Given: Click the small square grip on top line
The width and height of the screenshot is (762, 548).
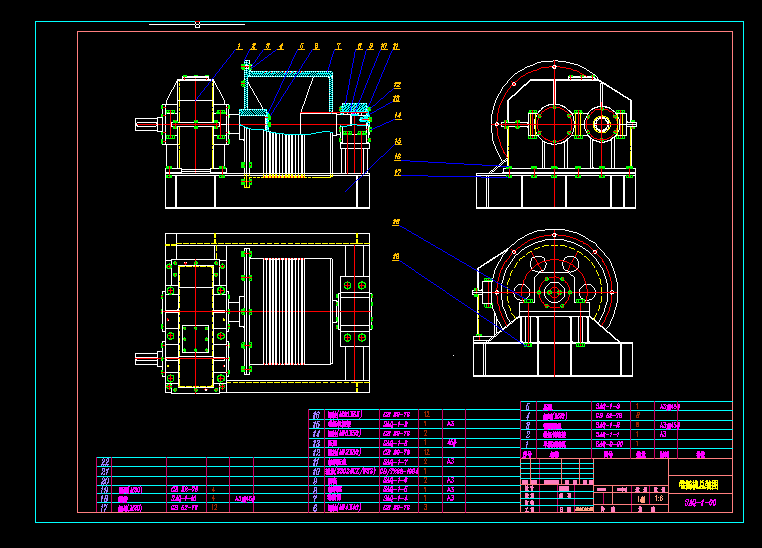Looking at the screenshot, I should click(197, 24).
